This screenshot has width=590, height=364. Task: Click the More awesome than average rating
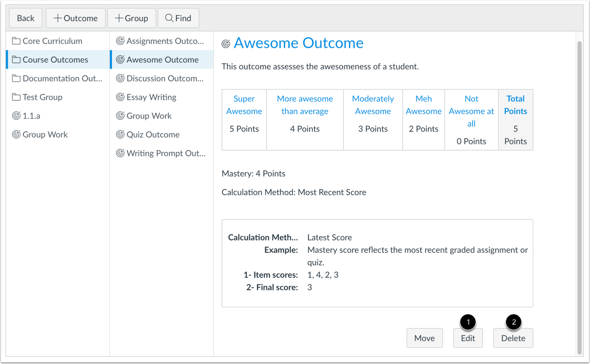(305, 105)
